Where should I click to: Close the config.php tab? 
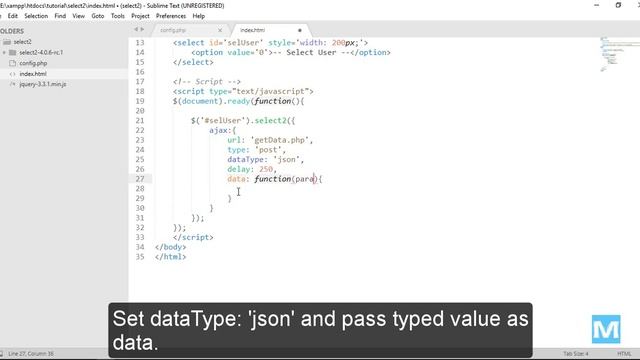(x=220, y=30)
